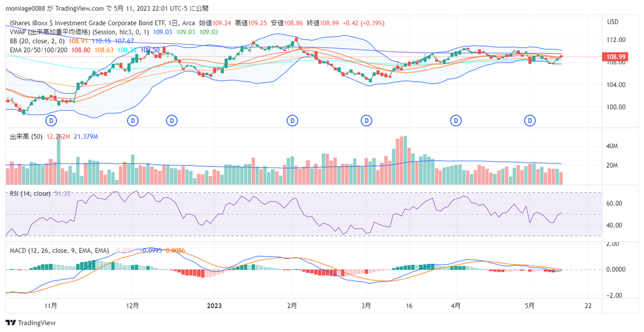This screenshot has width=644, height=332.
Task: Click the MACD line value -0.0995
Action: (151, 250)
